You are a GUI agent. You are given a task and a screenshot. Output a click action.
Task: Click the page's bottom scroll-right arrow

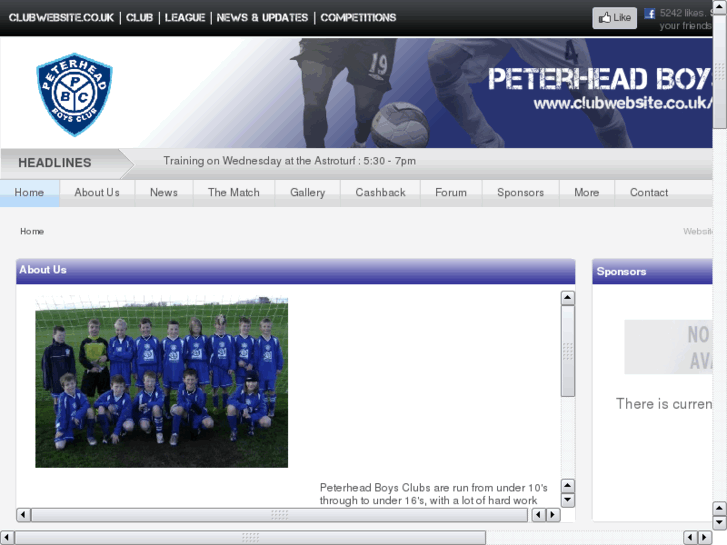tap(705, 538)
